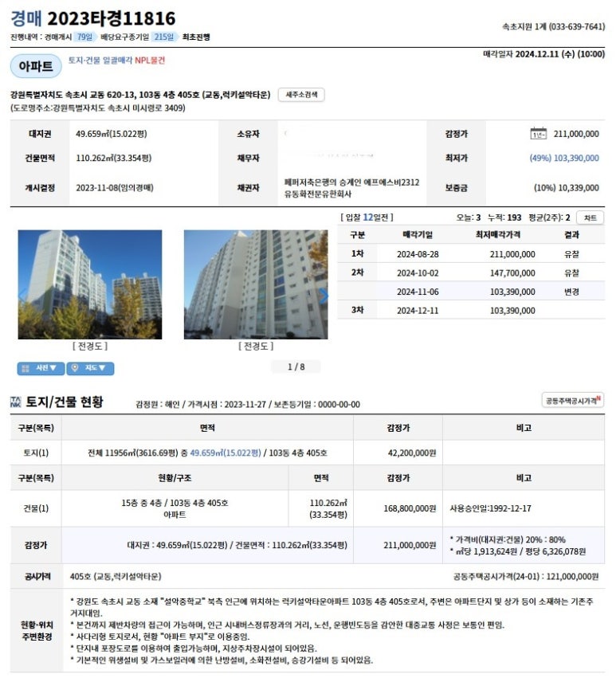Click the NPL물건 label
This screenshot has width=616, height=682.
(x=150, y=61)
